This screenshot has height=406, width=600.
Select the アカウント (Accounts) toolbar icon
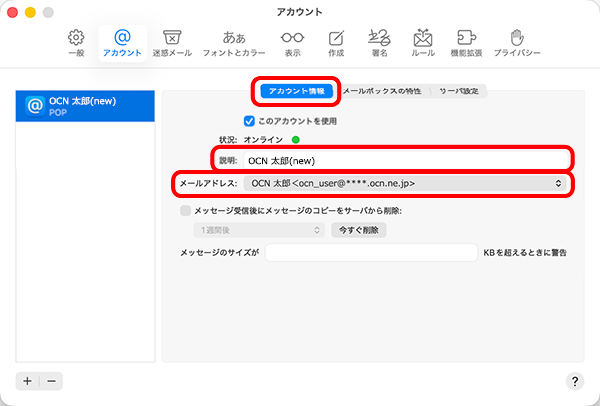coord(122,41)
